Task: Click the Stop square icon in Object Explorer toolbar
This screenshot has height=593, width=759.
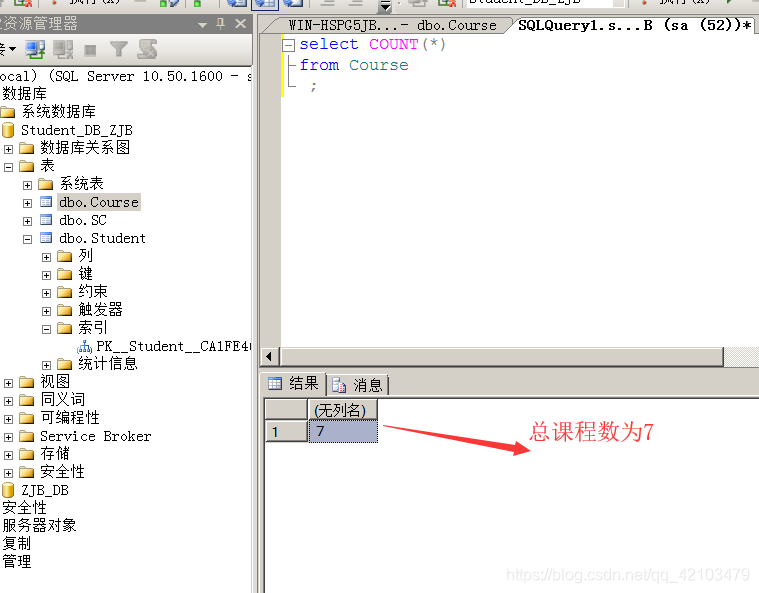Action: (x=90, y=50)
